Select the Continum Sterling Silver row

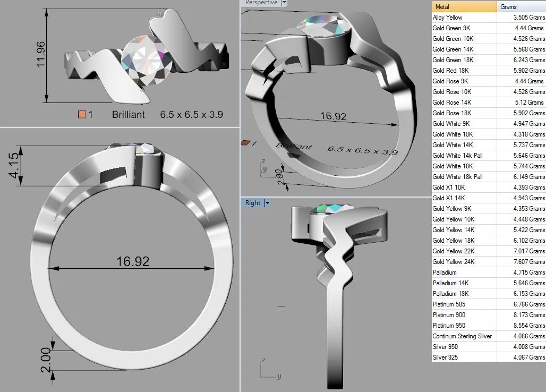(x=489, y=336)
